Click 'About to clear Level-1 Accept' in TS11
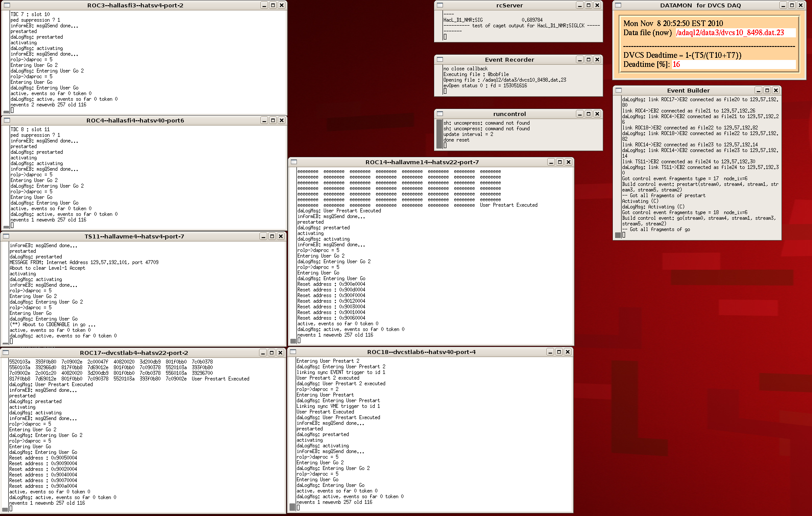 click(47, 268)
